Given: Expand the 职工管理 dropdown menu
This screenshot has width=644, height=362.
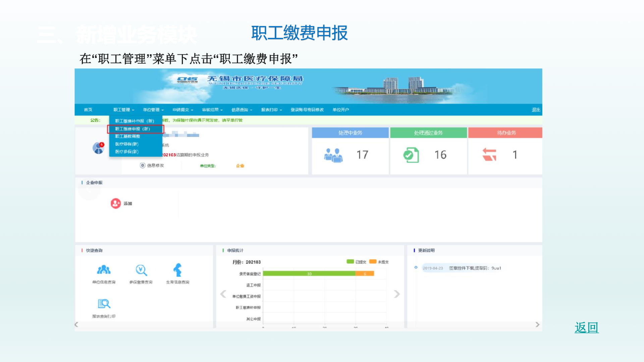Looking at the screenshot, I should pyautogui.click(x=123, y=110).
